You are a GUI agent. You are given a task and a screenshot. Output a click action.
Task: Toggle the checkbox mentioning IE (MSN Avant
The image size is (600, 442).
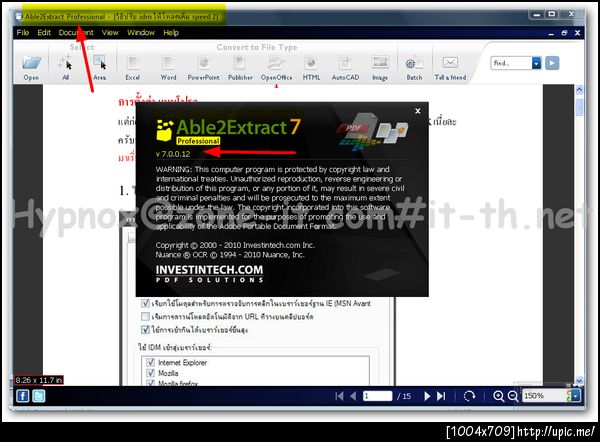(145, 303)
